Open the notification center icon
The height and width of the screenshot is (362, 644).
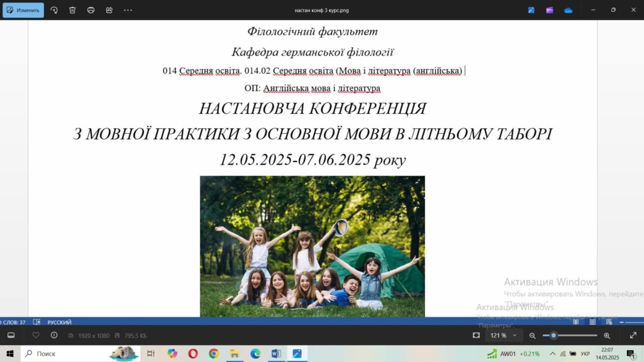(x=631, y=353)
